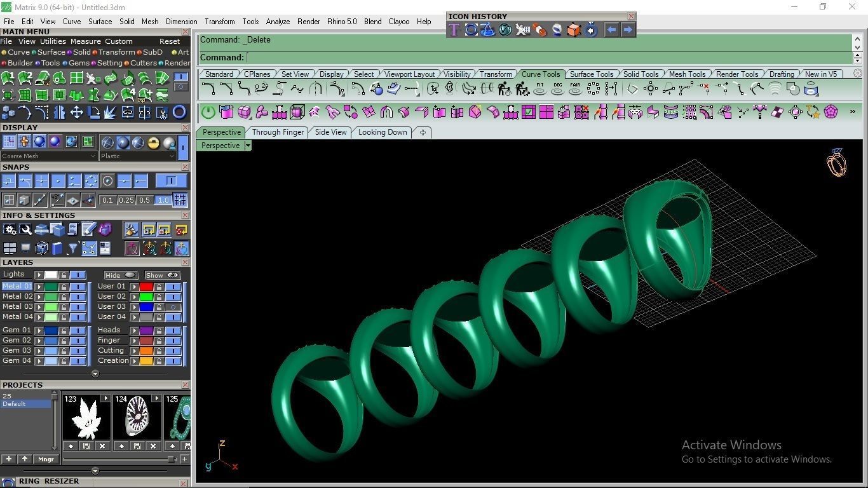Select project thumbnail 123 leaf design
This screenshot has width=868, height=488.
tap(86, 417)
